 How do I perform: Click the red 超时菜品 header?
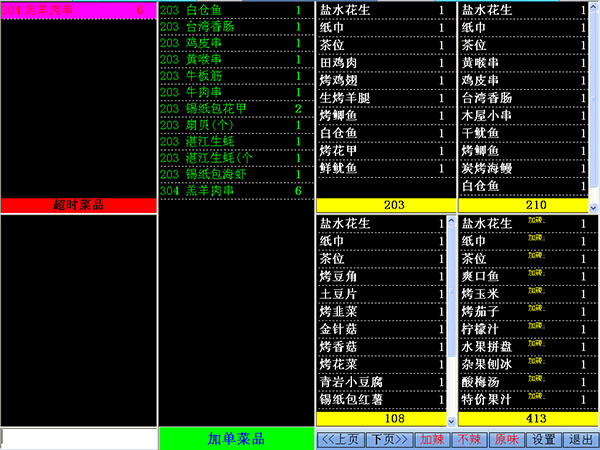(x=78, y=205)
